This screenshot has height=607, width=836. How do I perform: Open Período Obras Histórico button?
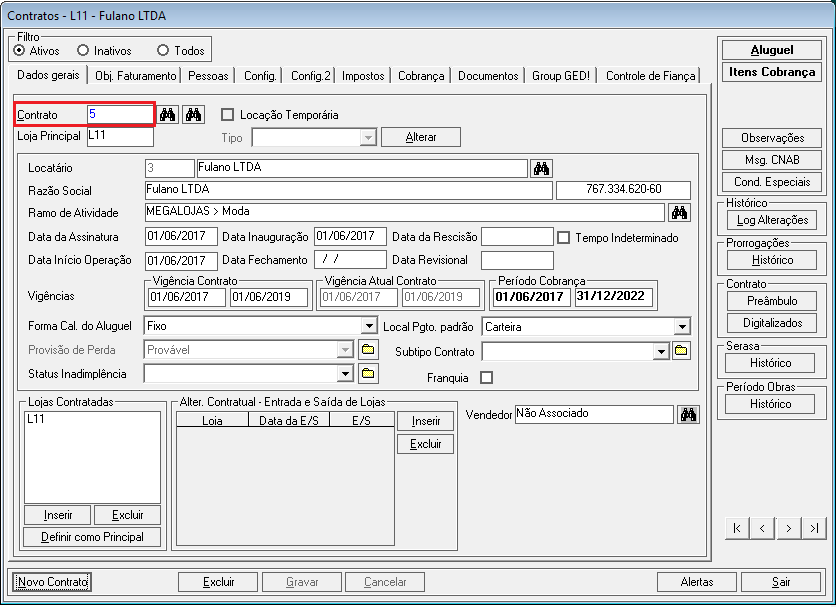click(770, 404)
